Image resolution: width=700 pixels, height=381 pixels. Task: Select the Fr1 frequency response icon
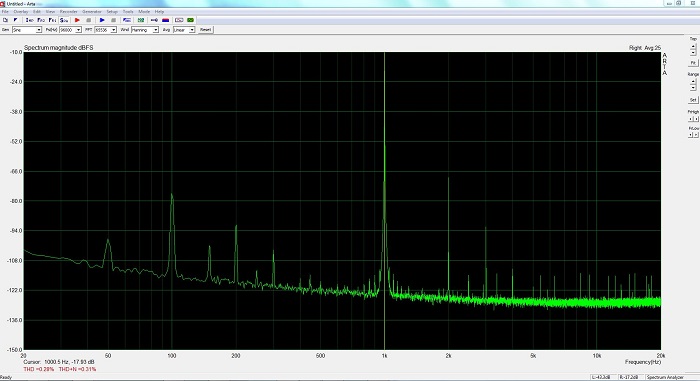52,20
